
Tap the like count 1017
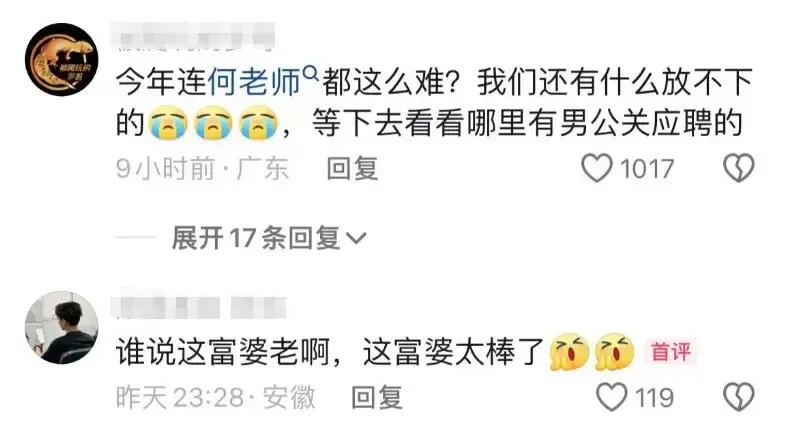tap(646, 169)
